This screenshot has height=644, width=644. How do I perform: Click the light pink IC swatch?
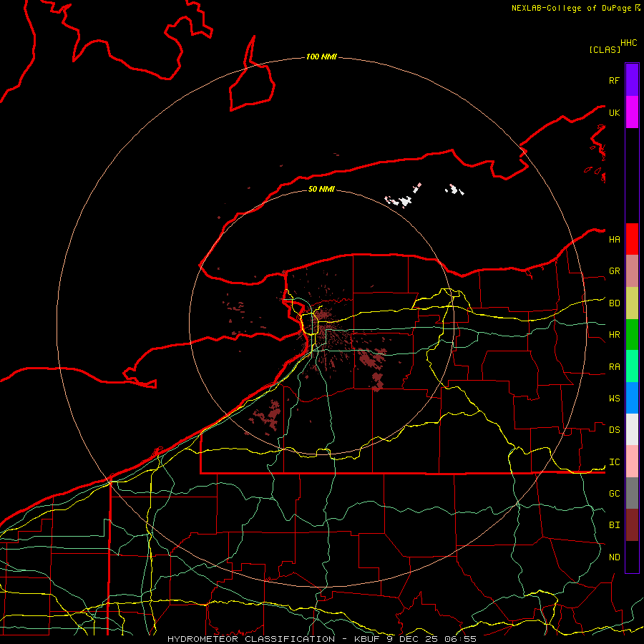click(632, 462)
